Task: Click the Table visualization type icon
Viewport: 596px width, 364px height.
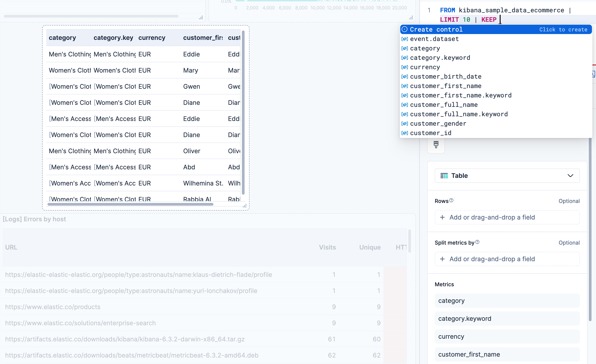Action: [444, 176]
